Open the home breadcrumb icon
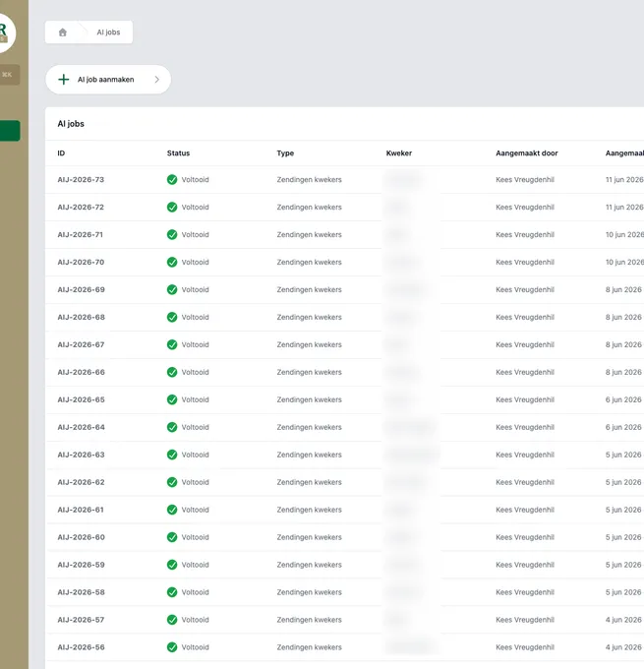 [x=63, y=32]
